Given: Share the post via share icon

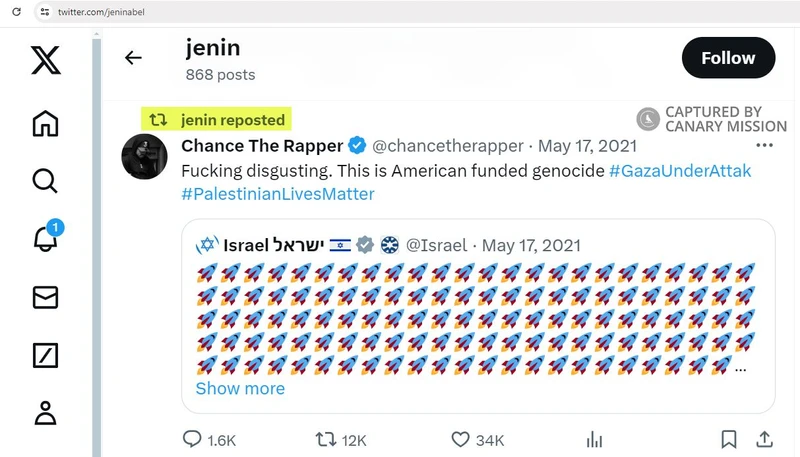Looking at the screenshot, I should [x=764, y=439].
